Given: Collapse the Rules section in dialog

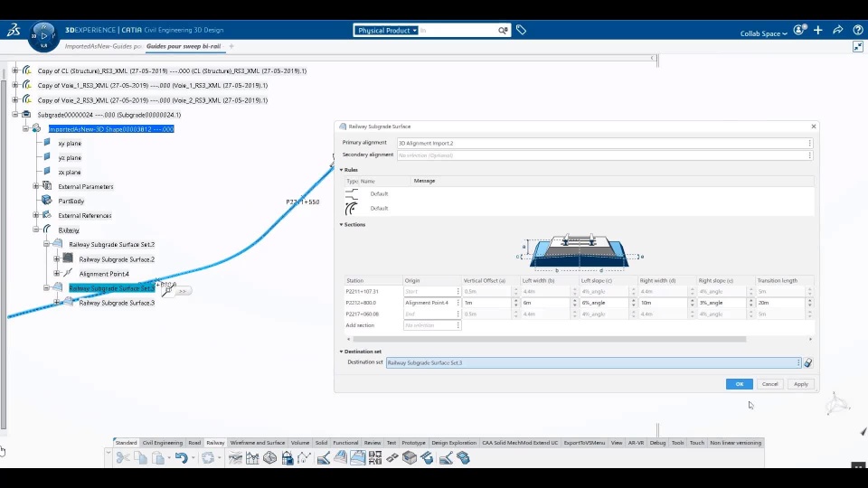Looking at the screenshot, I should pyautogui.click(x=341, y=170).
